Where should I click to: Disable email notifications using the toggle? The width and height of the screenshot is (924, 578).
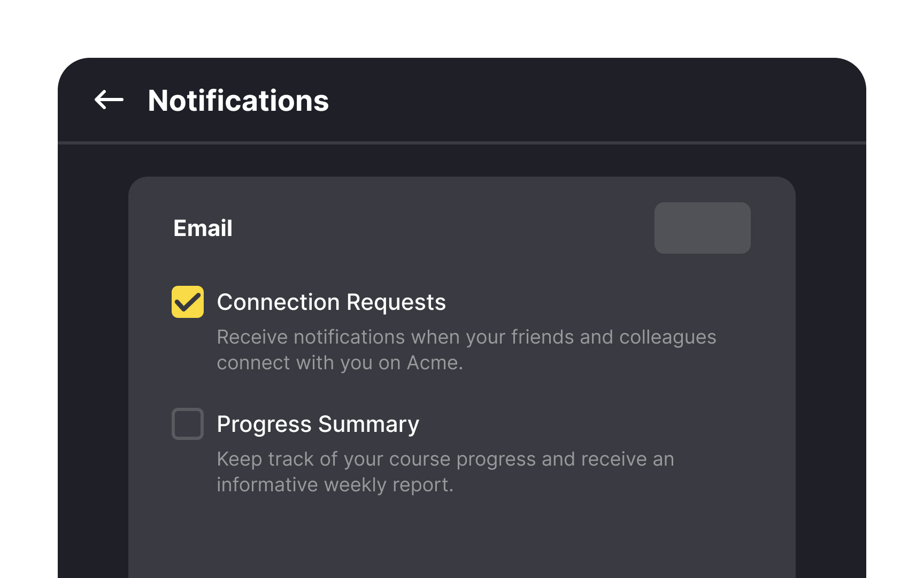702,228
